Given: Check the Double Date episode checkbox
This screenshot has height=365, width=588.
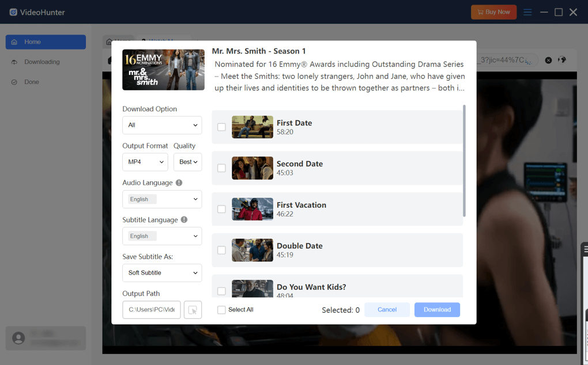Looking at the screenshot, I should tap(221, 250).
